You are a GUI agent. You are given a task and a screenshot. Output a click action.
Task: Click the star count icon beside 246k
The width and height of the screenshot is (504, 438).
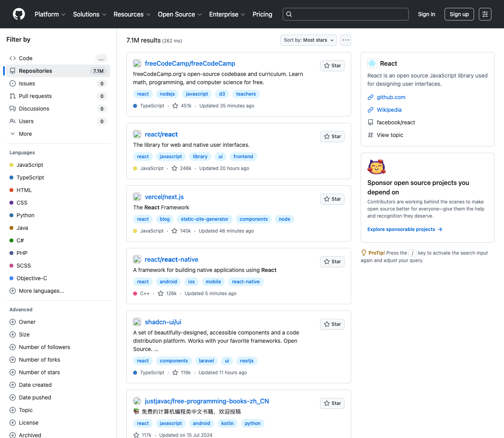point(174,168)
